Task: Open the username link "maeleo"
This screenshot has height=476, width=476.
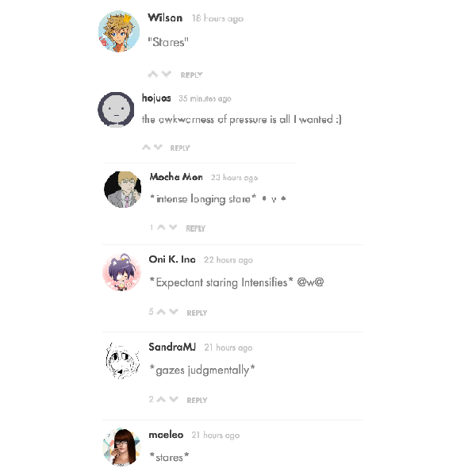Action: click(166, 435)
